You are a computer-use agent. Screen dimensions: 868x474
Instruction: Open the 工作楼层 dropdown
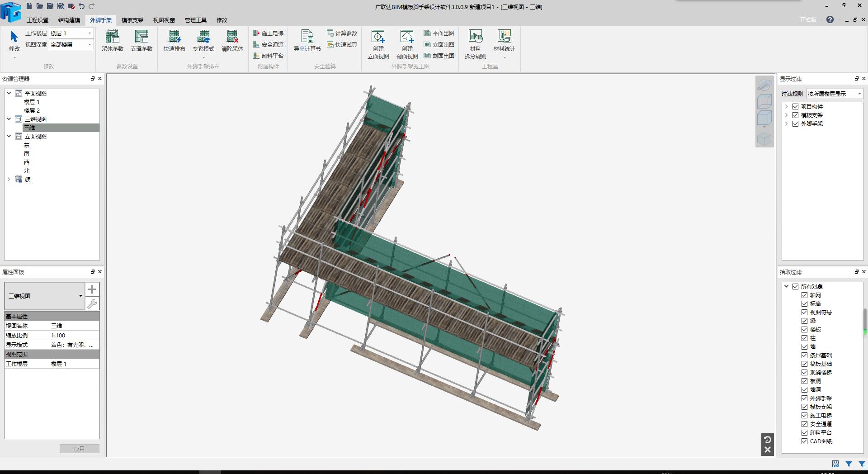tap(90, 33)
